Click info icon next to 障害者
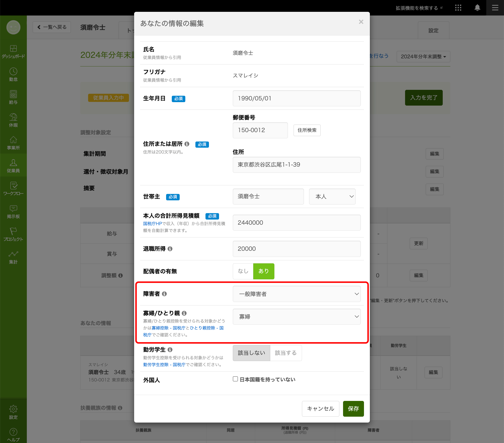The height and width of the screenshot is (443, 504). (164, 294)
